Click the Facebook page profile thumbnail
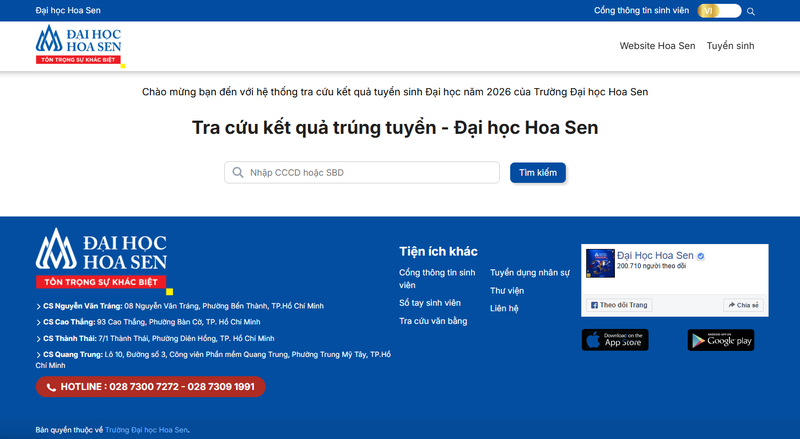Viewport: 800px width, 439px height. [x=600, y=263]
